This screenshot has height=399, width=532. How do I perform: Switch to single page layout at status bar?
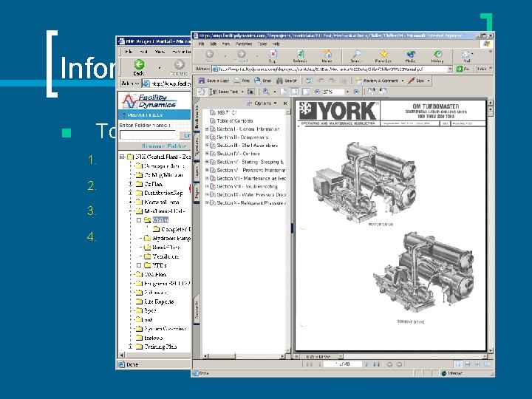457,364
